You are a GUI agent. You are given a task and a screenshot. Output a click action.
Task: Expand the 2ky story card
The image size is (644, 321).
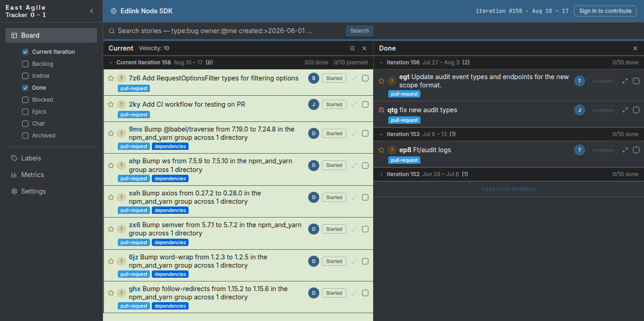[354, 104]
